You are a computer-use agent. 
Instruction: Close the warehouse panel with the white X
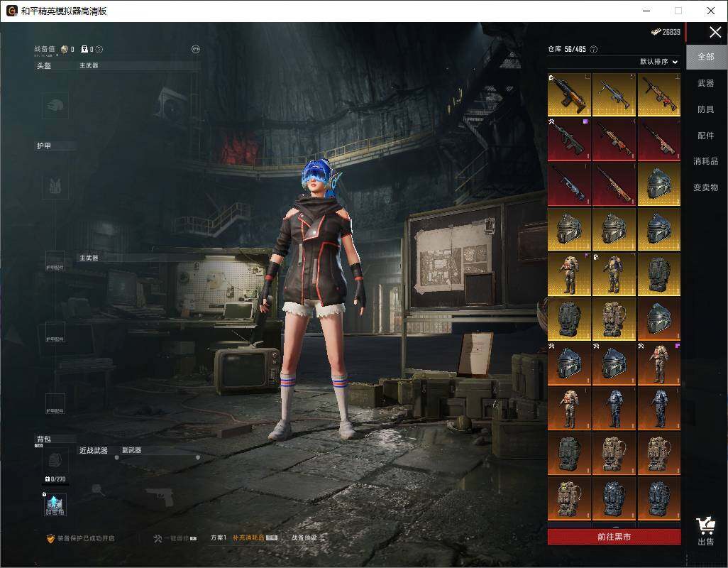(715, 32)
